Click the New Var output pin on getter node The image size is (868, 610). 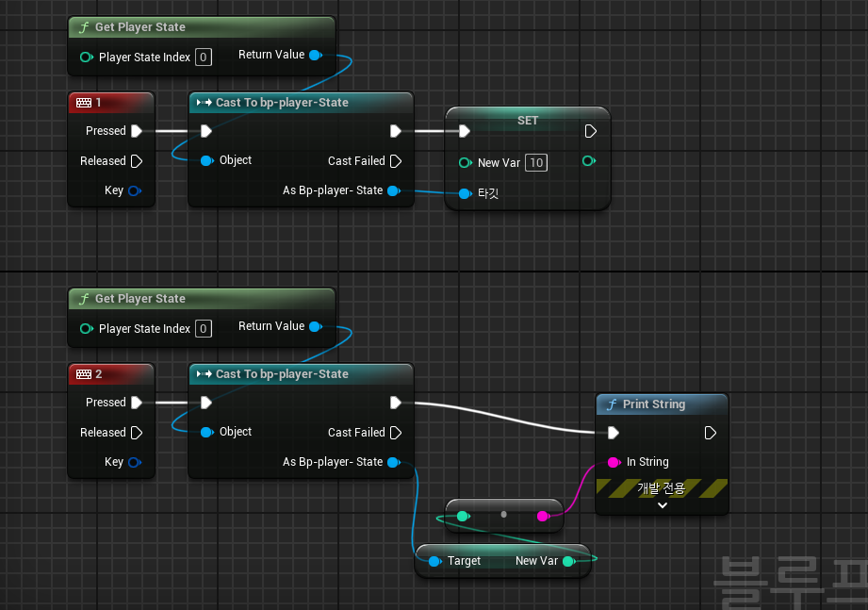pos(569,561)
